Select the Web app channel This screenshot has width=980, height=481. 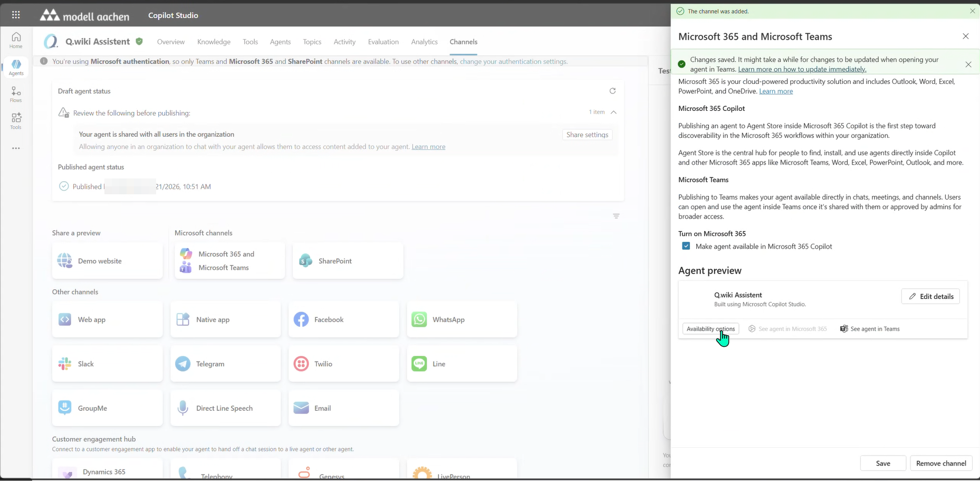108,319
